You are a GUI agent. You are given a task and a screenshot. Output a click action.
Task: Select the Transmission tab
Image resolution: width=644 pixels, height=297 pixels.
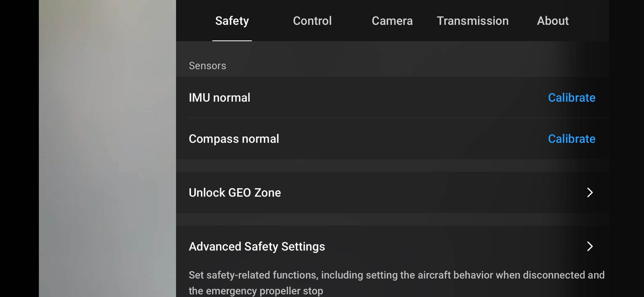473,21
